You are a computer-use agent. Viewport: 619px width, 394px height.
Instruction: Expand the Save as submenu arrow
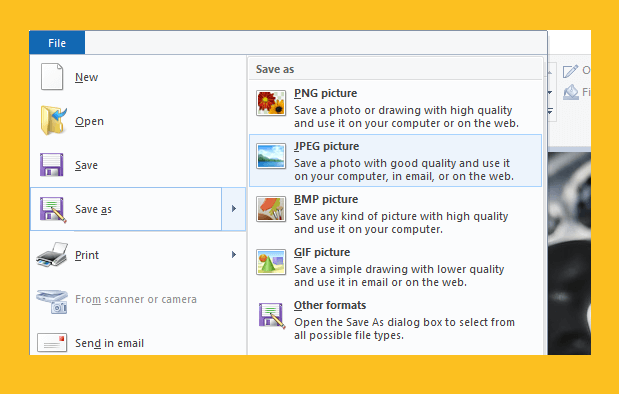234,208
